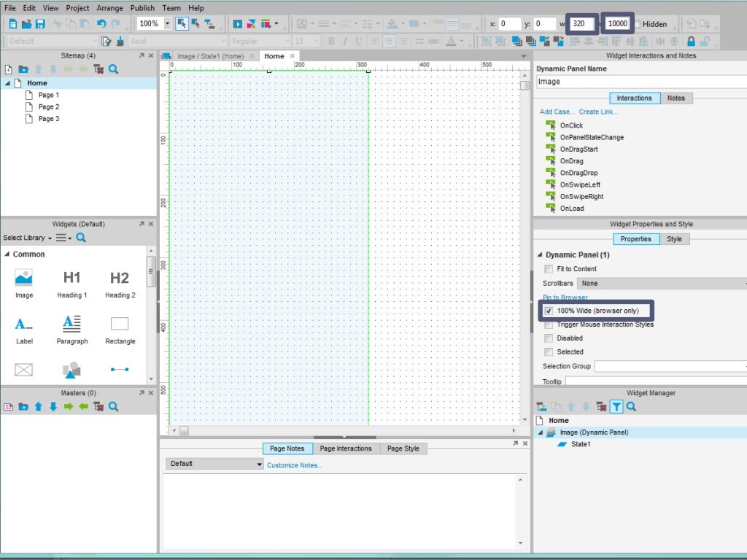The image size is (747, 560).
Task: Click the Customize Notes... link
Action: 295,465
